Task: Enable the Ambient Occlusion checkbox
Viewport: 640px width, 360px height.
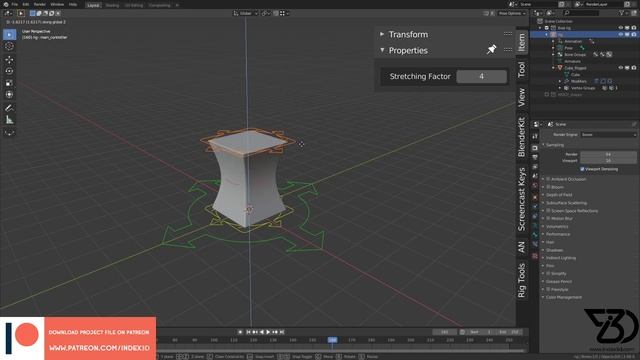Action: [x=548, y=179]
